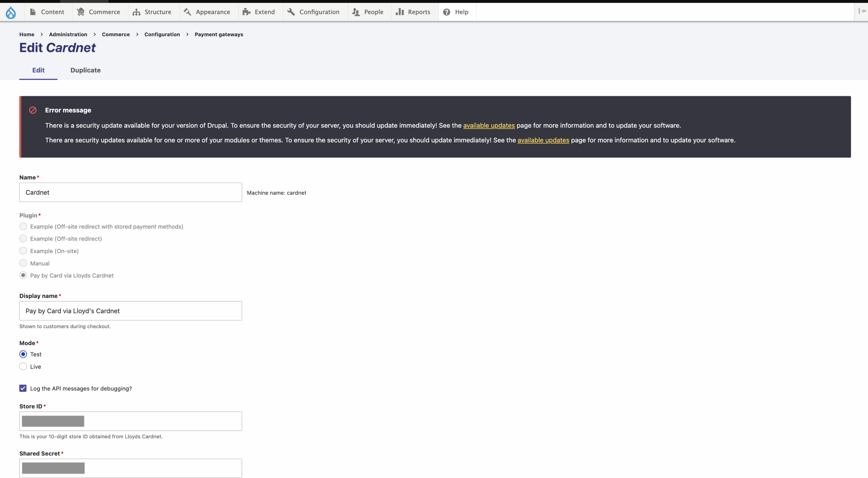
Task: Select Test mode radio button
Action: (x=23, y=354)
